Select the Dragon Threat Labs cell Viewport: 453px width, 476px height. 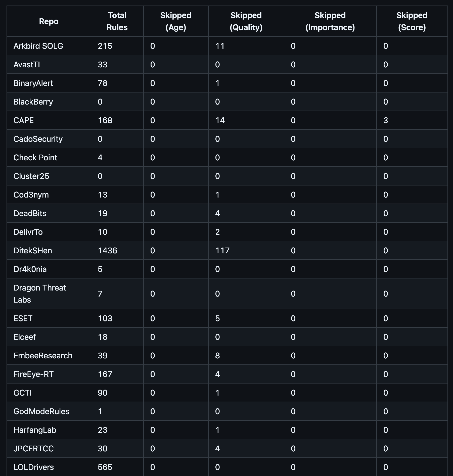point(49,294)
